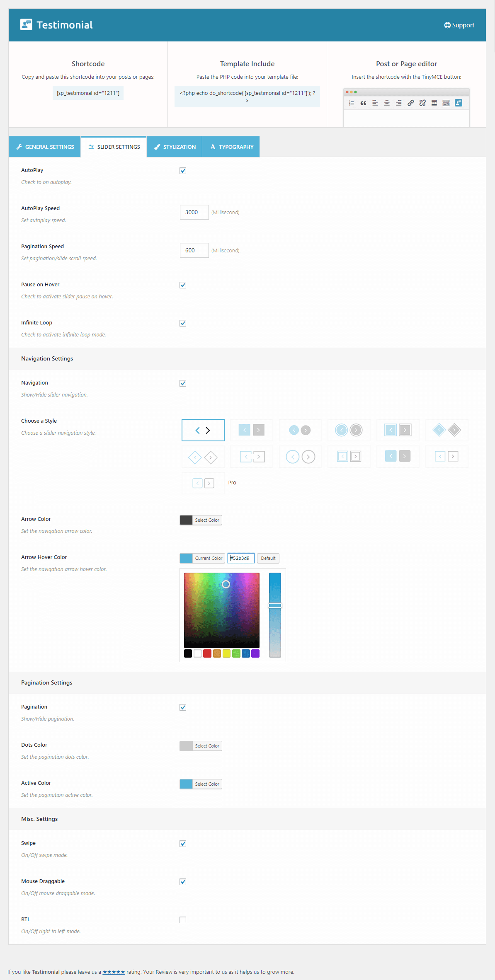This screenshot has height=980, width=495.
Task: Open the Support link
Action: pyautogui.click(x=459, y=25)
